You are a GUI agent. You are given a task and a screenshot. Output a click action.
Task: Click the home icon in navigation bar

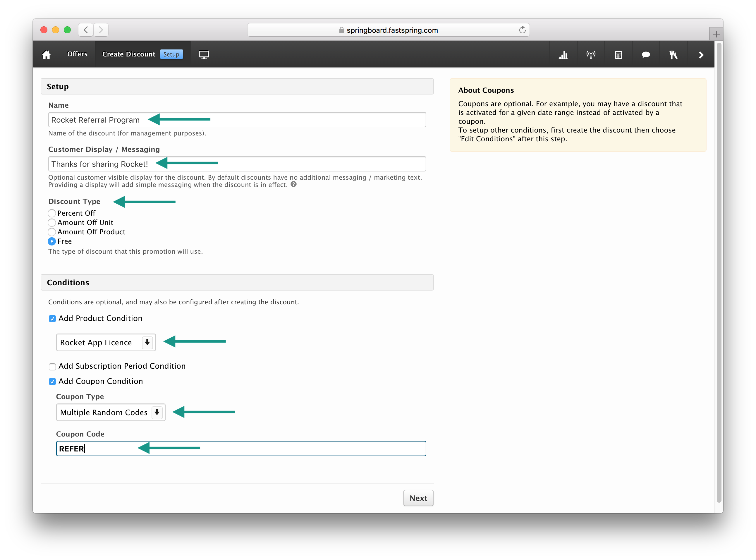[x=47, y=55]
